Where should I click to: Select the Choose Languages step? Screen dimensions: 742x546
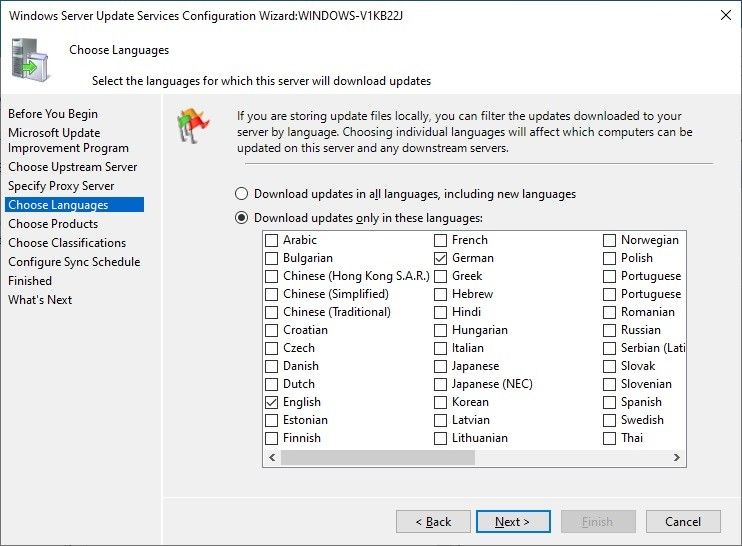[74, 205]
